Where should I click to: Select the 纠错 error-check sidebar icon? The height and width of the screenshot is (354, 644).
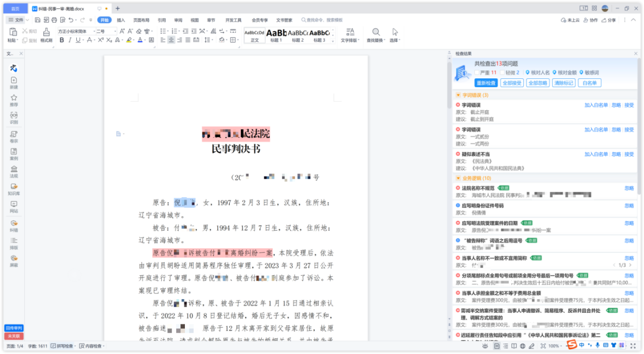click(x=14, y=224)
